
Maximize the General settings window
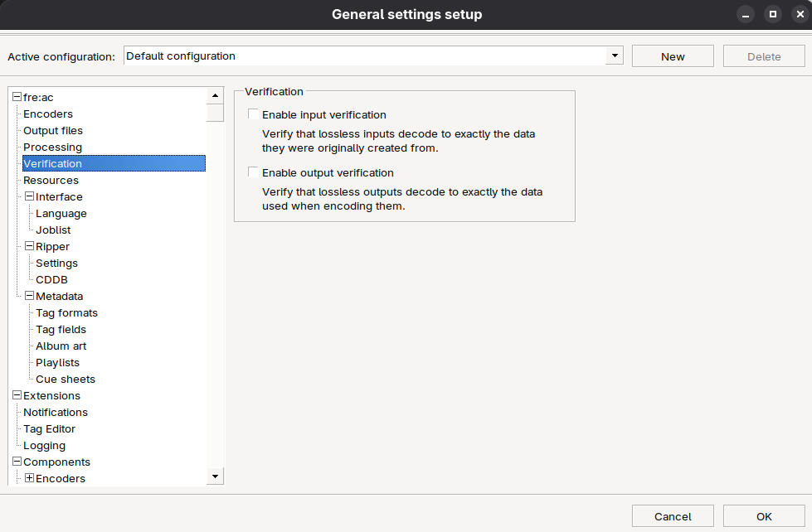pyautogui.click(x=772, y=14)
